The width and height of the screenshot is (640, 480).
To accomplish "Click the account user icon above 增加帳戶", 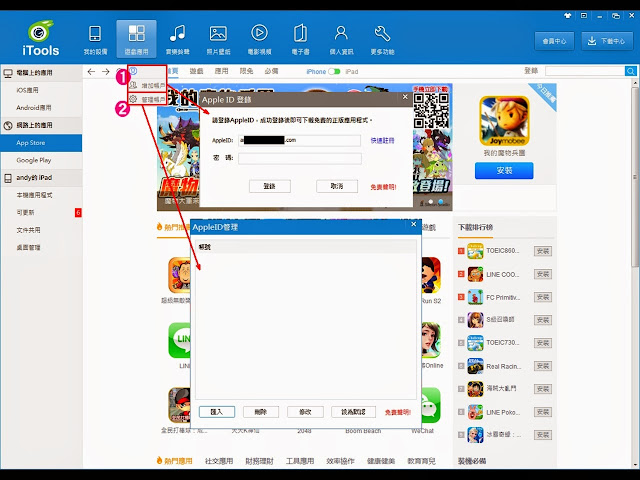I will click(x=133, y=71).
